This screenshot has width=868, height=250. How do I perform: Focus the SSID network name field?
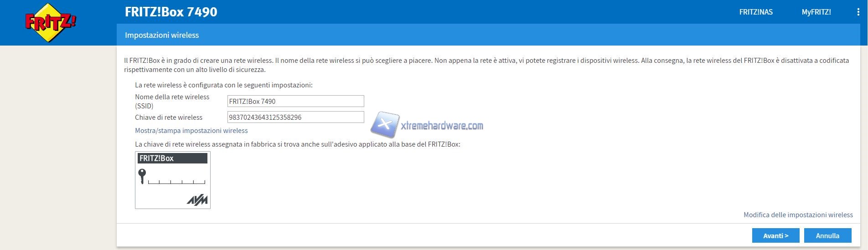click(x=295, y=101)
